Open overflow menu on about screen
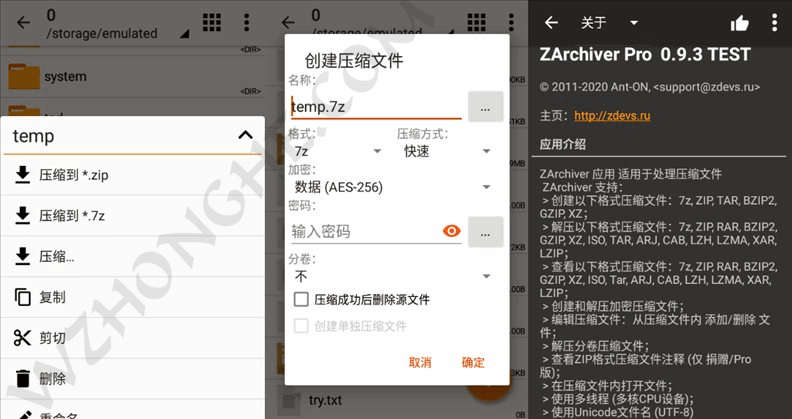The width and height of the screenshot is (792, 419). tap(775, 23)
